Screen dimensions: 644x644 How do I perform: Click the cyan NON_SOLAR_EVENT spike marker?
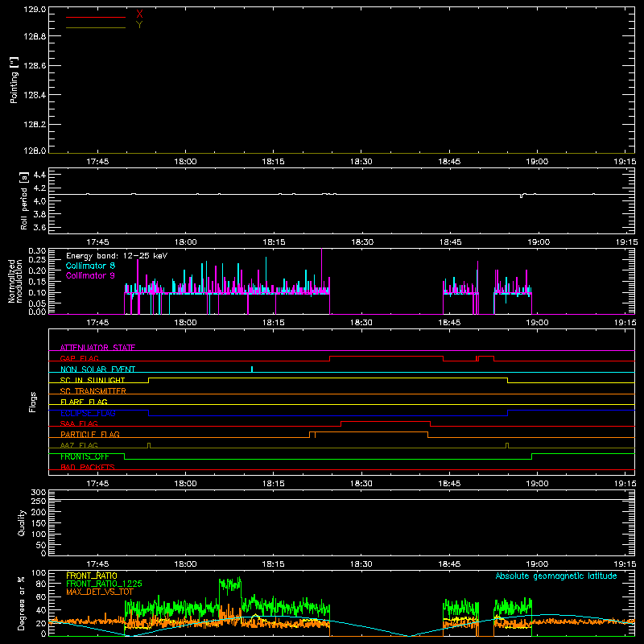[252, 369]
